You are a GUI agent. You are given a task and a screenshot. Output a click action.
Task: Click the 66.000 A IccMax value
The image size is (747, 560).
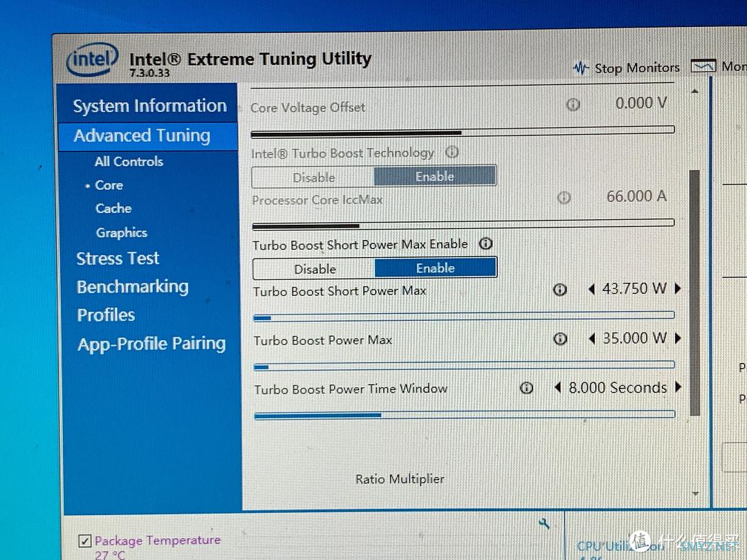pos(636,196)
